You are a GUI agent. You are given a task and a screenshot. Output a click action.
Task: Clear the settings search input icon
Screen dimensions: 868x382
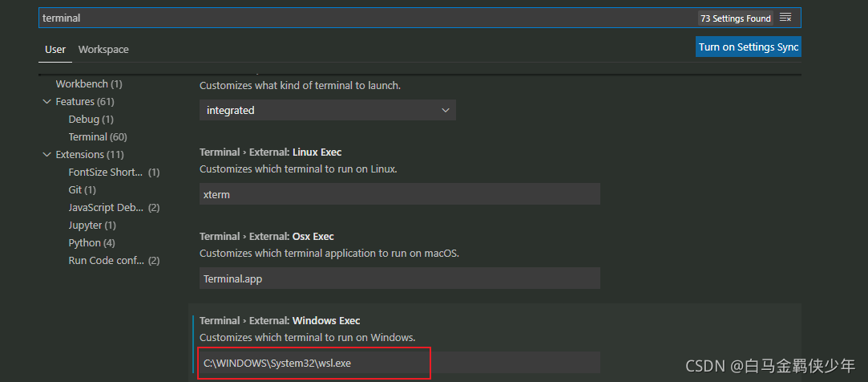coord(785,18)
